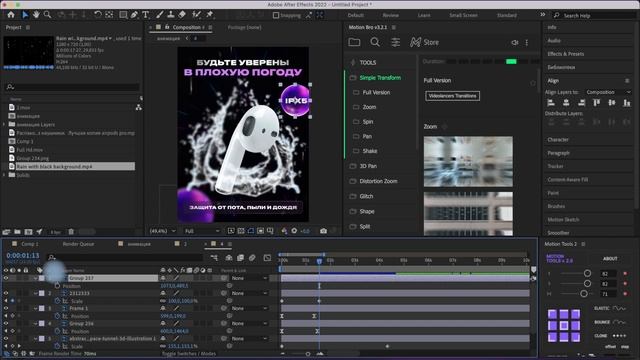Switch to the Render Queue tab
The height and width of the screenshot is (360, 640).
pyautogui.click(x=78, y=244)
